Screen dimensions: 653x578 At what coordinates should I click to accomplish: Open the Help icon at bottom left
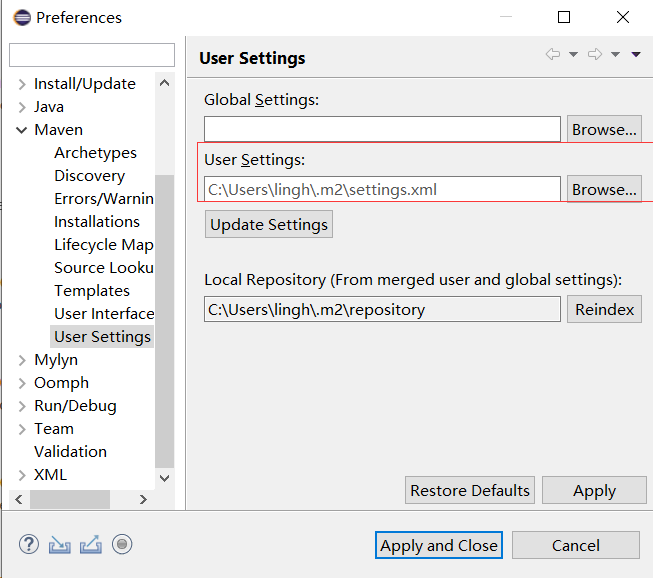click(x=29, y=544)
